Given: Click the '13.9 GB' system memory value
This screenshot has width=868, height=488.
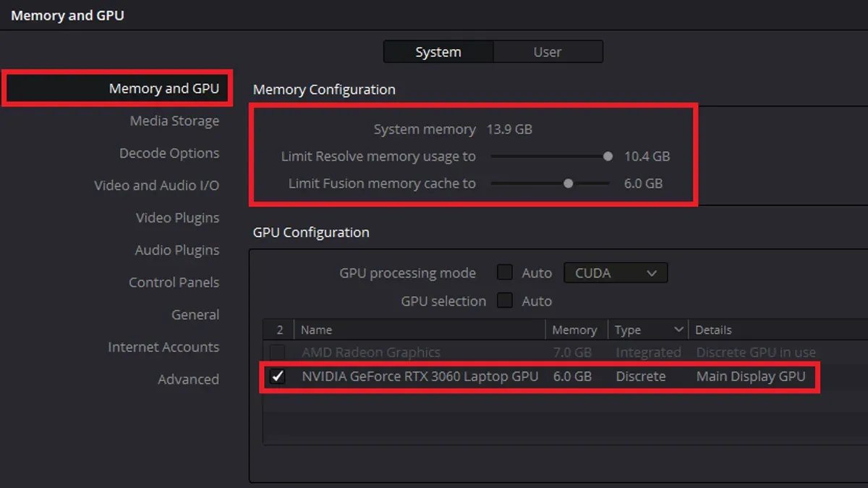Looking at the screenshot, I should point(509,129).
